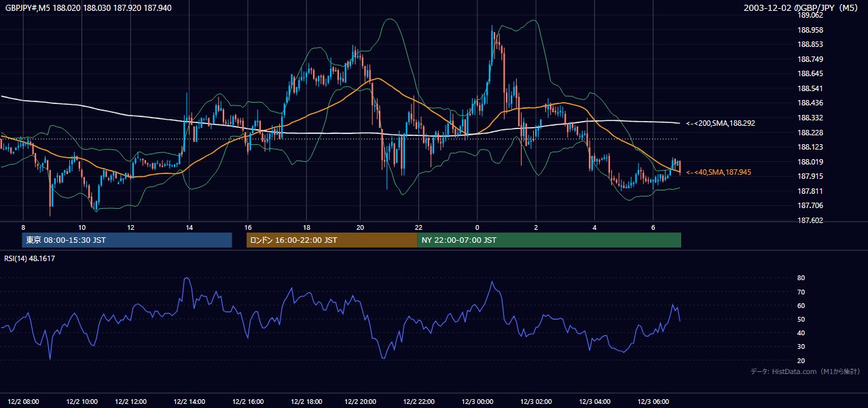Click the 188.228 price axis label

(x=811, y=133)
